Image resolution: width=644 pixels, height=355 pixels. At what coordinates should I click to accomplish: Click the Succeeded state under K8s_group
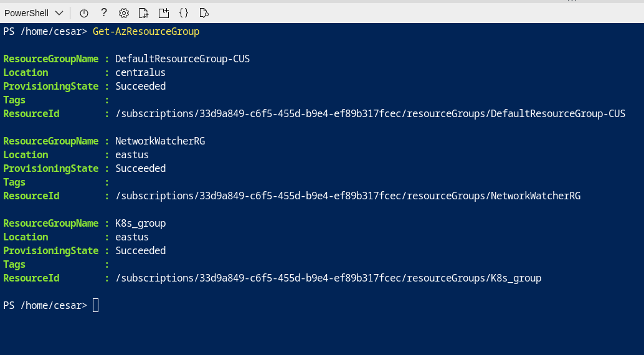tap(140, 250)
